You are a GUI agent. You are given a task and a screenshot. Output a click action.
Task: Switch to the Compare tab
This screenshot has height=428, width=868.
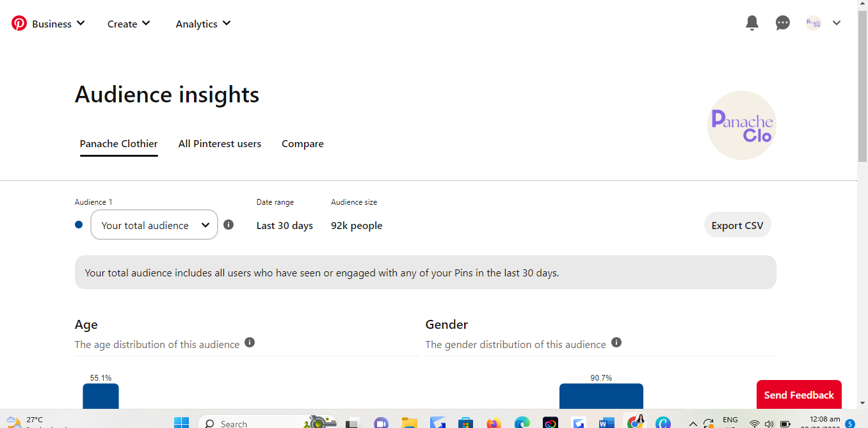303,144
